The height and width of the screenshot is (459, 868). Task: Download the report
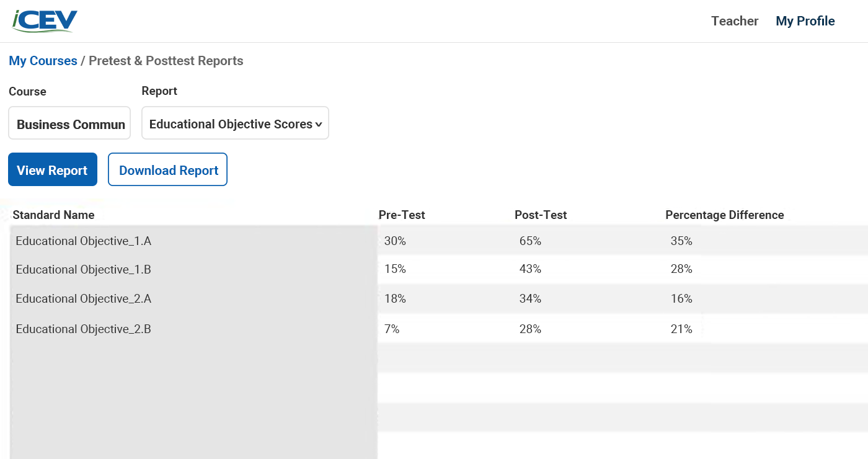tap(167, 169)
